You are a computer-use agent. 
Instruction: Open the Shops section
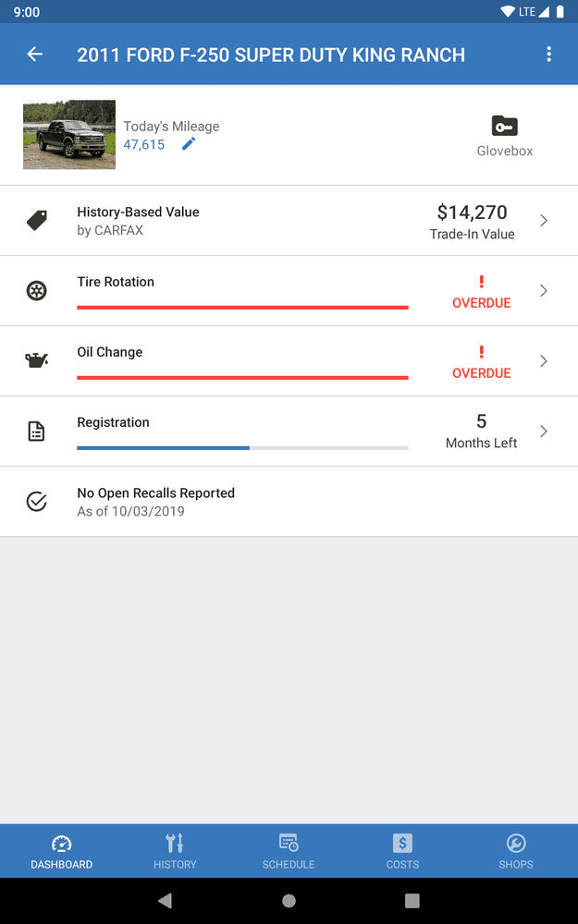[x=515, y=850]
